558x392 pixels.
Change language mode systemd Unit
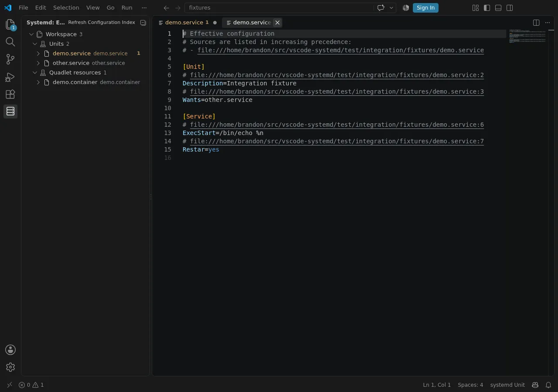507,385
